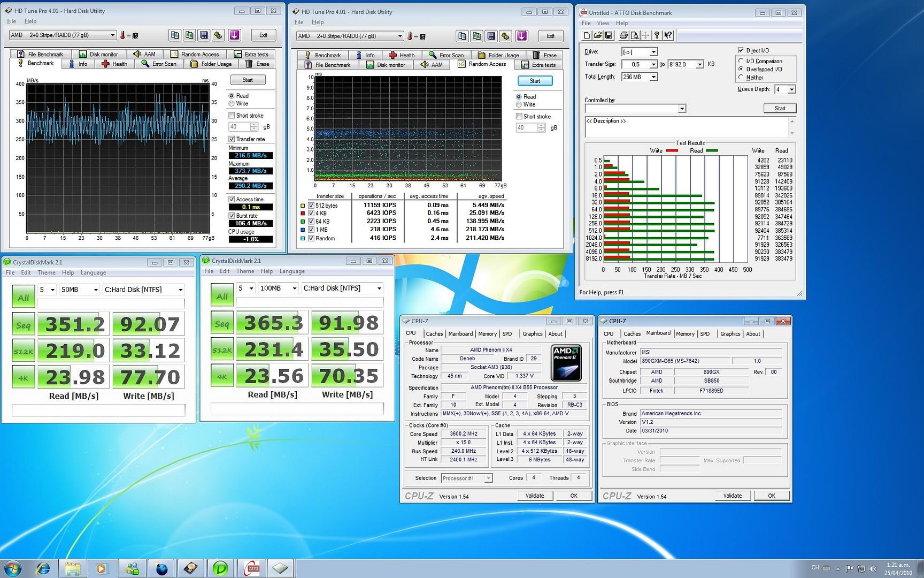Click Internet Explorer icon on taskbar
This screenshot has width=924, height=578.
point(43,568)
